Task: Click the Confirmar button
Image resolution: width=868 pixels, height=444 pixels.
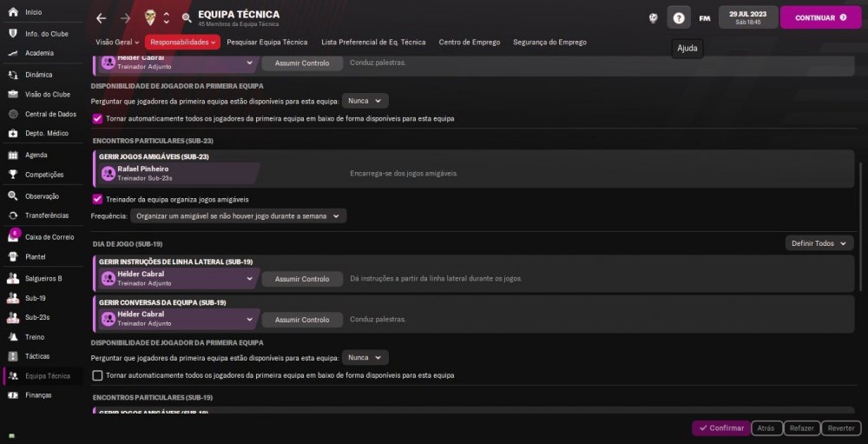Action: (x=721, y=427)
